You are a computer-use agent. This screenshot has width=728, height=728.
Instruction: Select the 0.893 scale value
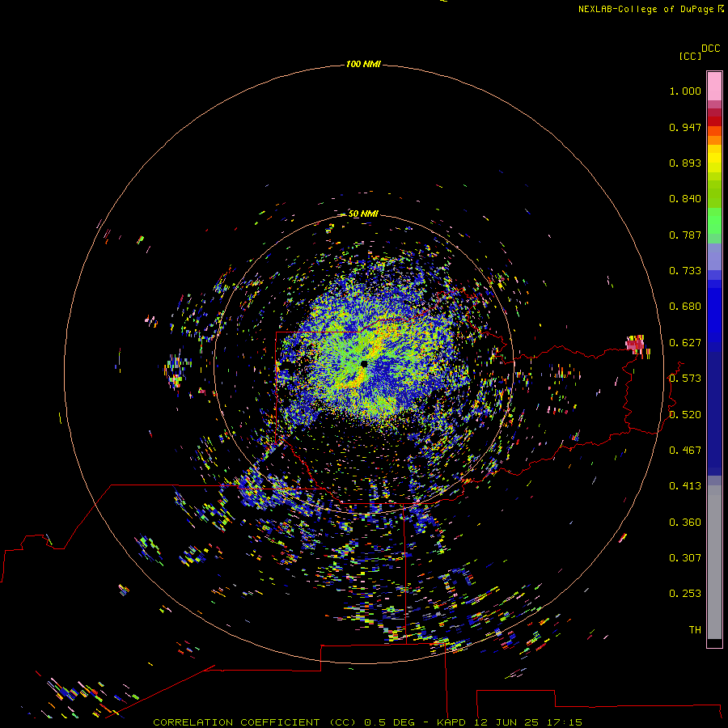[685, 163]
